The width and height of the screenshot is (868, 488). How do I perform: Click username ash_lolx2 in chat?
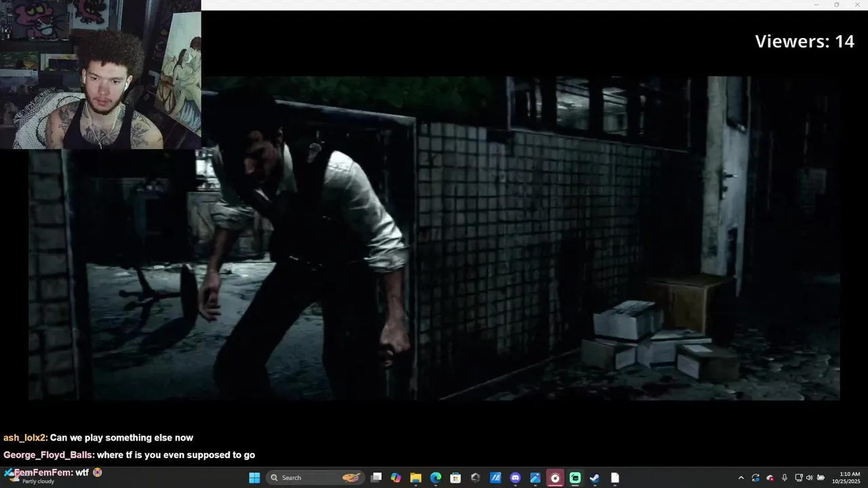coord(26,438)
